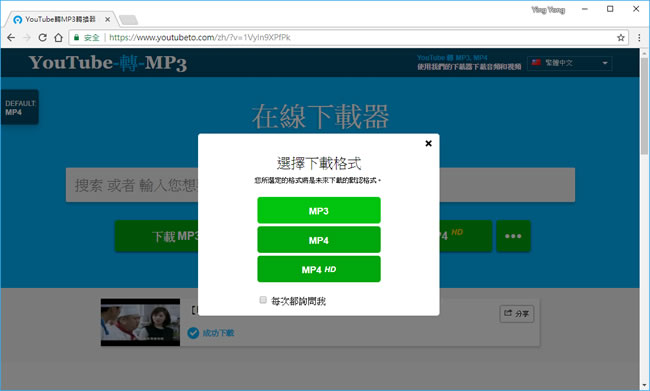Click the search input field behind dialog
The image size is (650, 391).
(320, 185)
